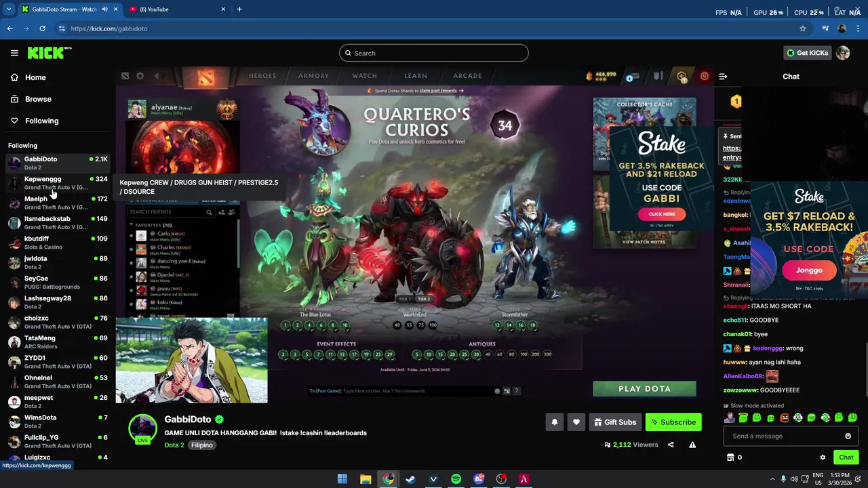Click the Stake ad 'Jonggo' button
Image resolution: width=868 pixels, height=488 pixels.
(x=809, y=270)
